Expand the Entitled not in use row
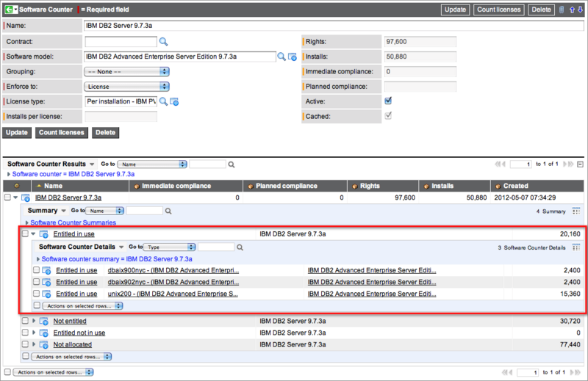The width and height of the screenshot is (588, 381). [x=34, y=333]
